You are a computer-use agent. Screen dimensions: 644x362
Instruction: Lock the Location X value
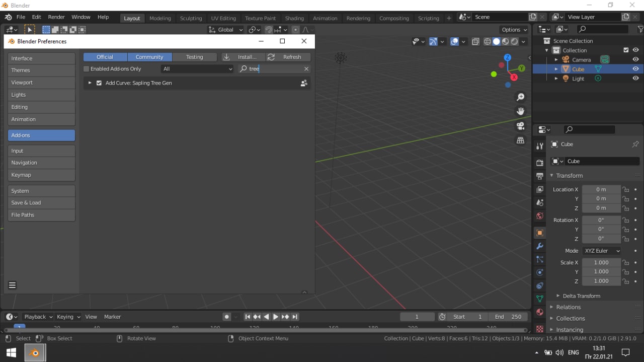(x=626, y=189)
